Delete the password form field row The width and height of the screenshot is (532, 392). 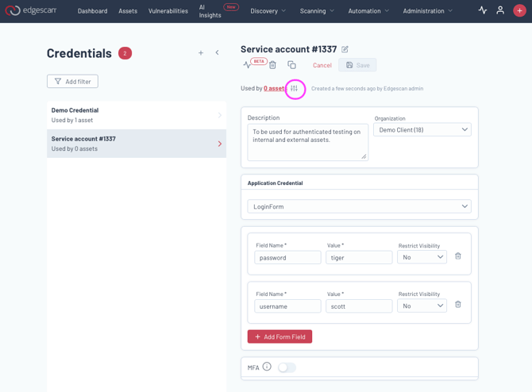tap(458, 256)
